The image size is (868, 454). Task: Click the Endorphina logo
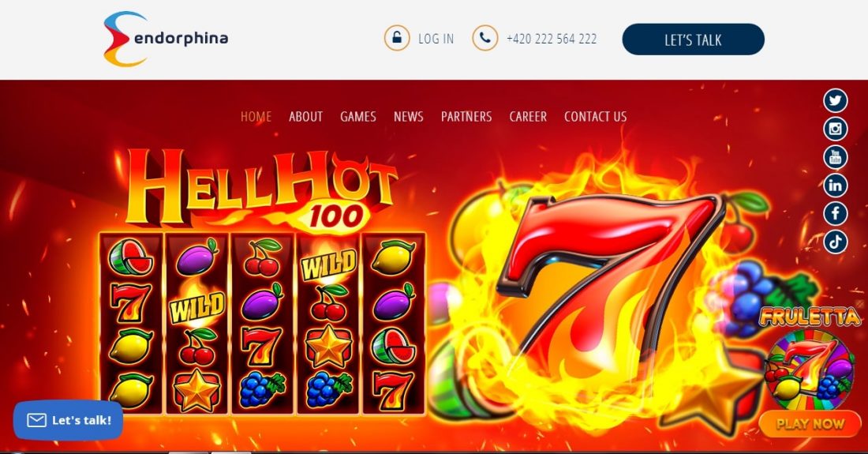click(166, 39)
